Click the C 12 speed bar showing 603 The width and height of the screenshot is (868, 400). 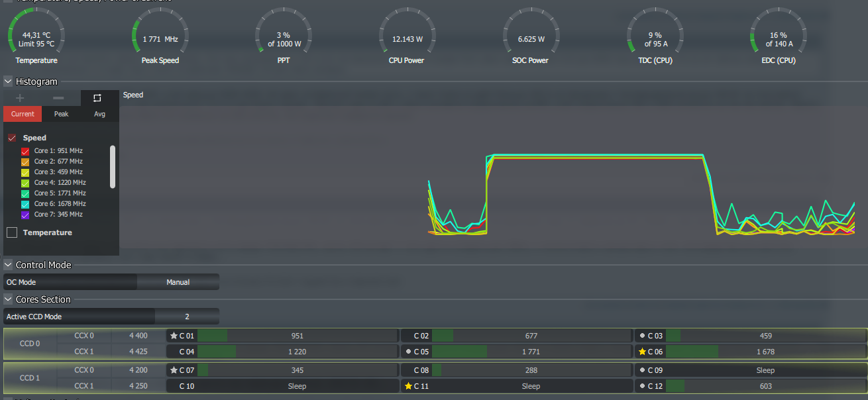pos(765,386)
